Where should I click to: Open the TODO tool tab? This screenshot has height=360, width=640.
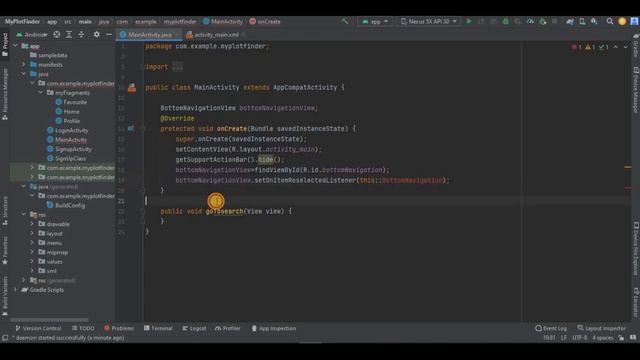point(83,328)
